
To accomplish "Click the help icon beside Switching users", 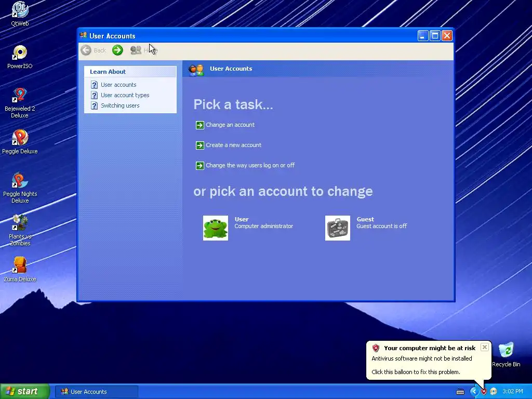I will (x=95, y=105).
